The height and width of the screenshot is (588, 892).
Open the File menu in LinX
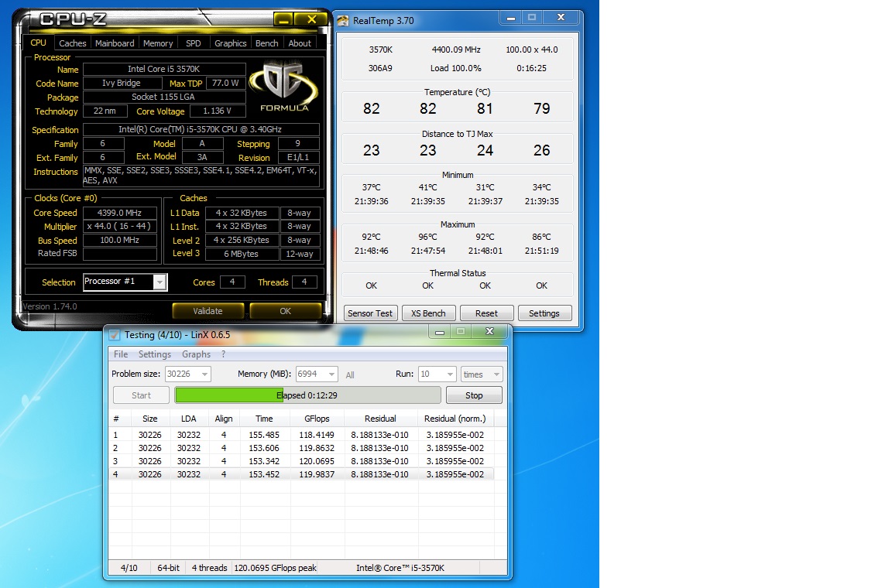coord(121,354)
